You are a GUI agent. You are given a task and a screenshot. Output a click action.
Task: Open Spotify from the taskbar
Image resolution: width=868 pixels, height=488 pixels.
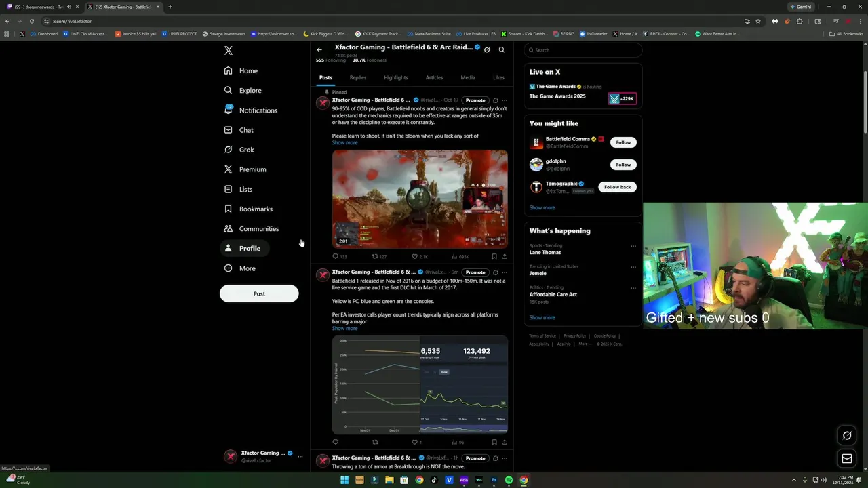click(509, 480)
